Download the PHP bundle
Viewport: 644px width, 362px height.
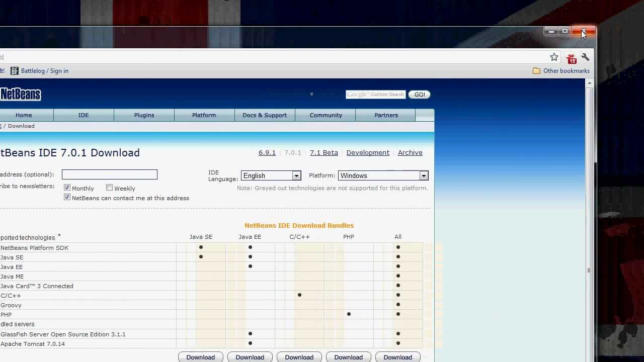(x=348, y=357)
